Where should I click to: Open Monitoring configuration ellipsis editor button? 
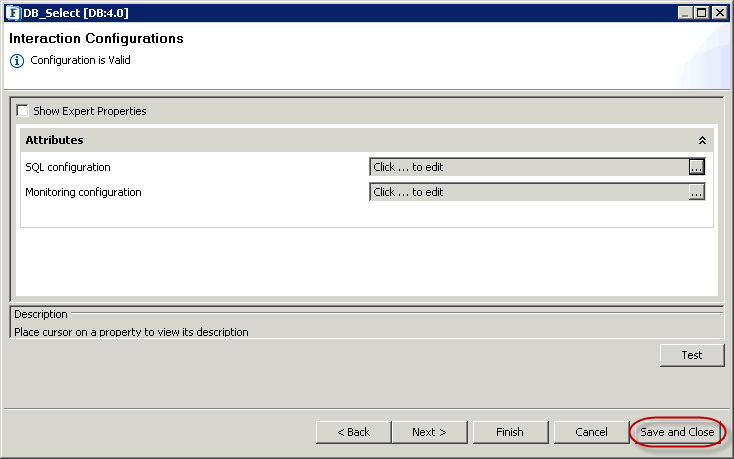696,192
